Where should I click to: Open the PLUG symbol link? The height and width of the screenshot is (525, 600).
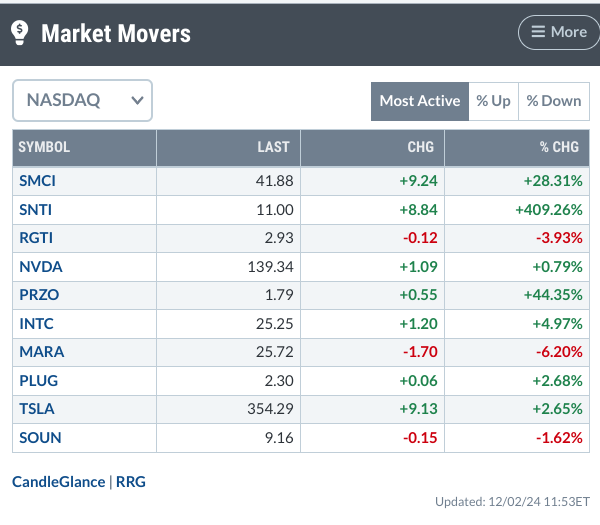(x=39, y=381)
